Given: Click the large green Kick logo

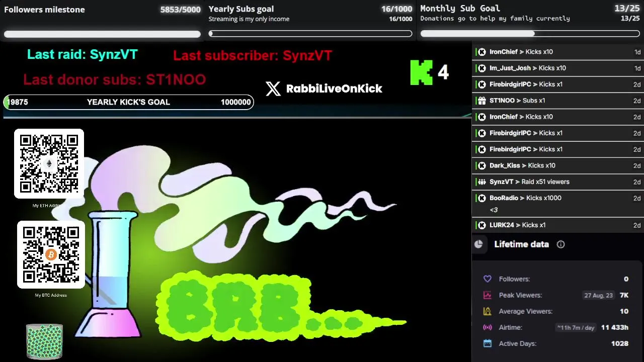Looking at the screenshot, I should click(422, 72).
